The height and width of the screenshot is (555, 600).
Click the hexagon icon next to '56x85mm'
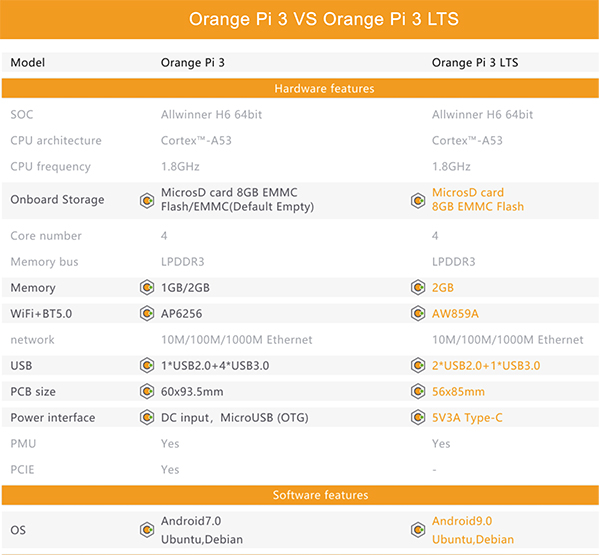pos(418,392)
